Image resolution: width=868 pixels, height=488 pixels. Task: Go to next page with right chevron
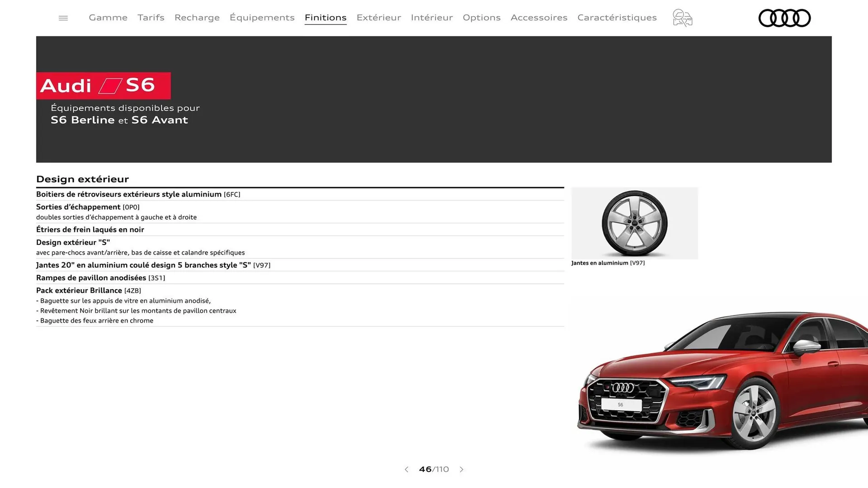462,469
